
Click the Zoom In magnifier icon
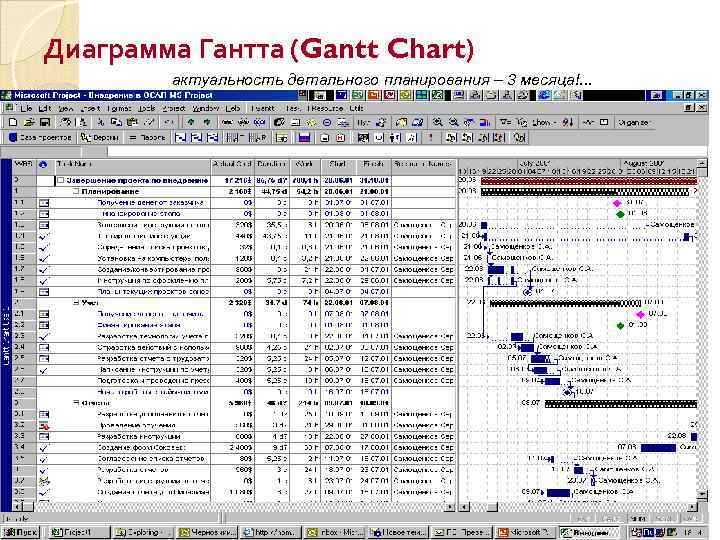[x=438, y=122]
